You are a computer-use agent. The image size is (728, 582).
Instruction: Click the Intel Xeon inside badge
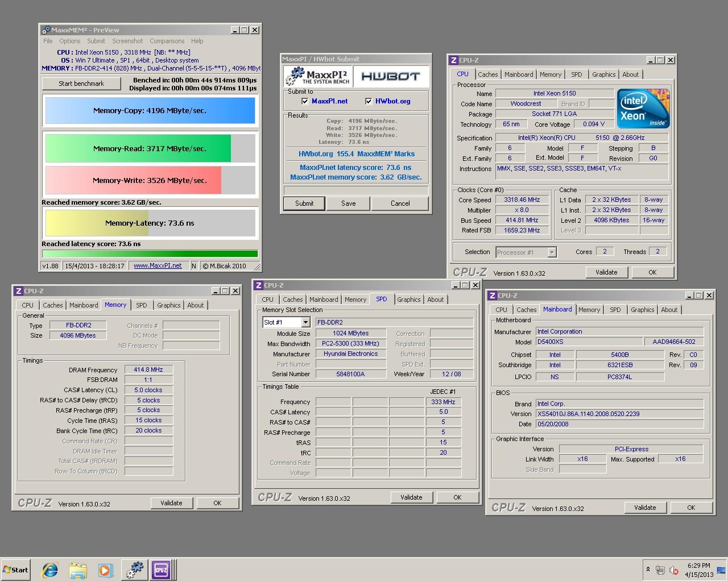click(x=643, y=108)
